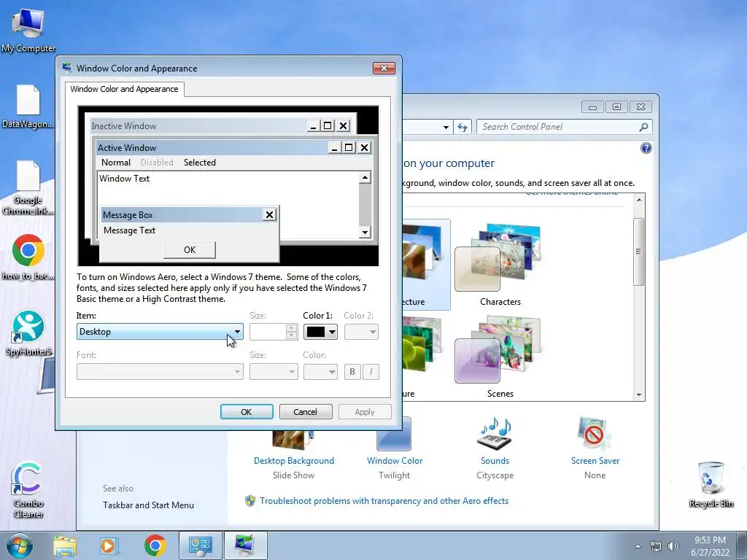Open the Recycle Bin
This screenshot has height=560, width=747.
click(711, 484)
